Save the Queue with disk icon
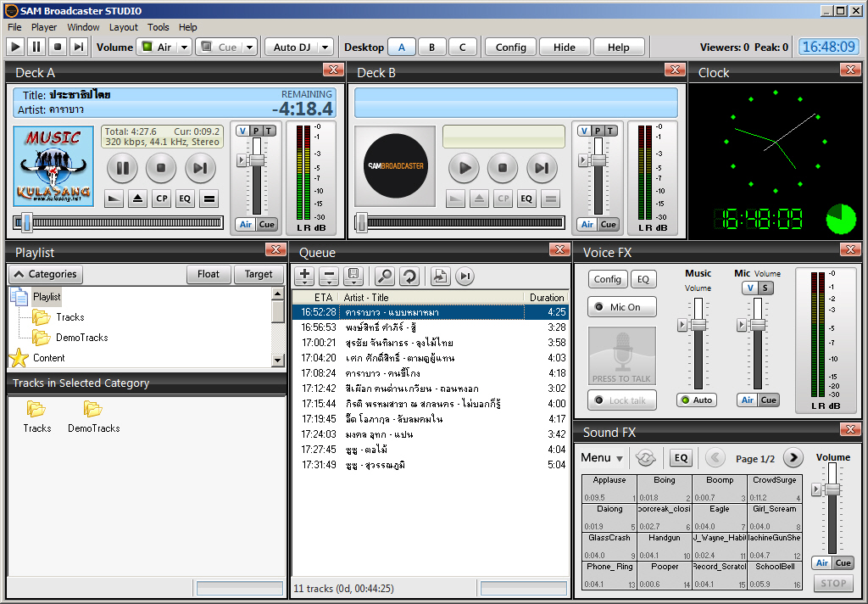Viewport: 868px width, 604px height. 353,276
